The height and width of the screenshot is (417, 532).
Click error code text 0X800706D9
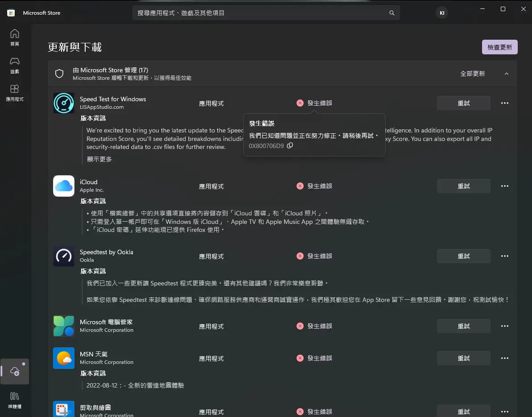pos(266,146)
